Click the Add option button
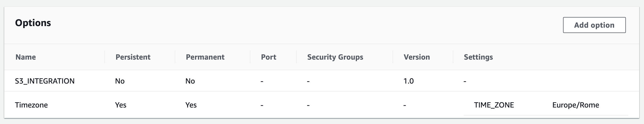 click(x=594, y=25)
